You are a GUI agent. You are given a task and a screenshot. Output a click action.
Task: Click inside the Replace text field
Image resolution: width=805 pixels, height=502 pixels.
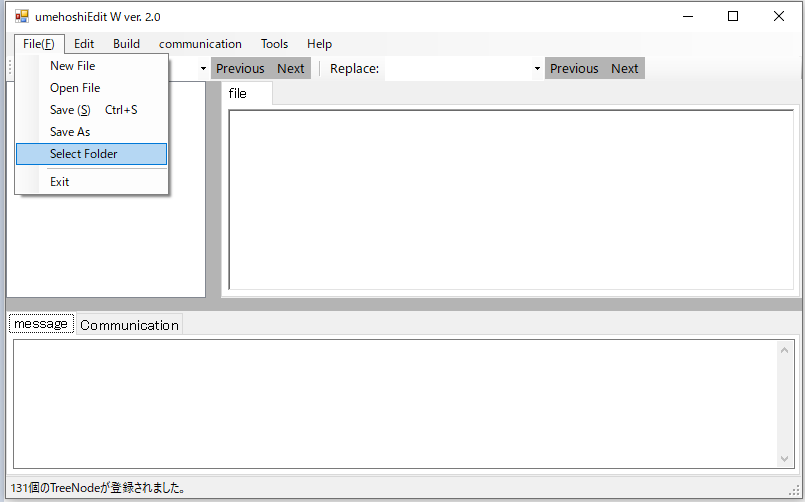458,69
